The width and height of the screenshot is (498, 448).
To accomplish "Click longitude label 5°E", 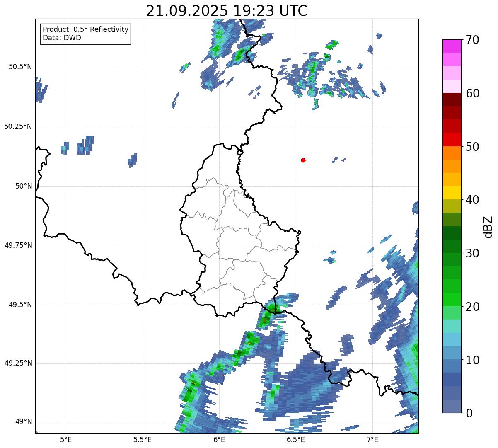I will [66, 439].
